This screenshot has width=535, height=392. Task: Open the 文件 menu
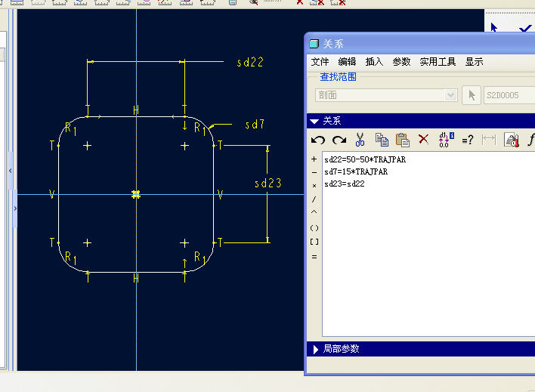click(320, 62)
